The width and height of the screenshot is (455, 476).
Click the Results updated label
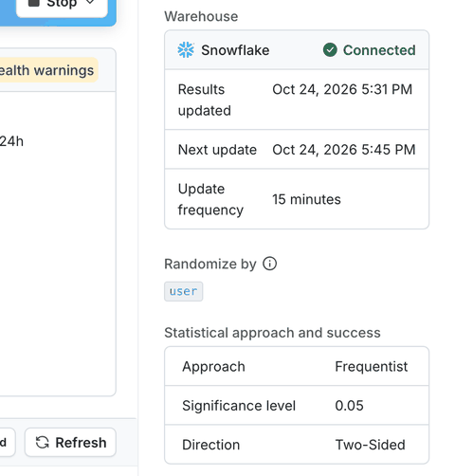(x=205, y=100)
